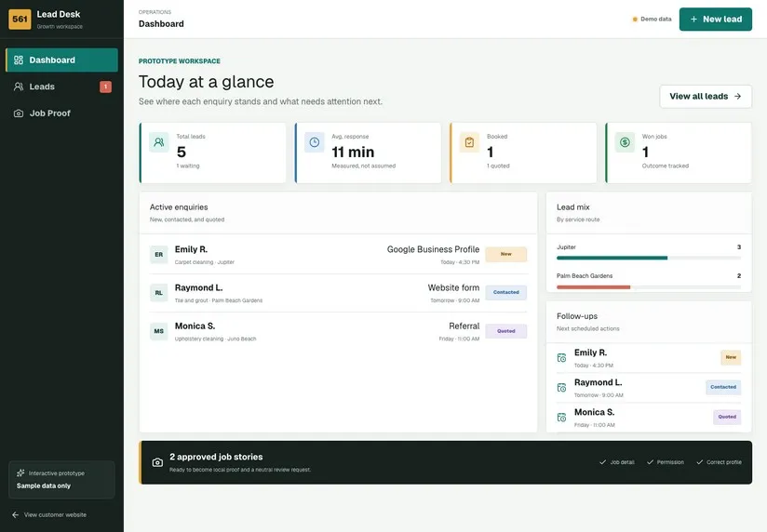Click the New badge in Follow-ups

coord(731,357)
